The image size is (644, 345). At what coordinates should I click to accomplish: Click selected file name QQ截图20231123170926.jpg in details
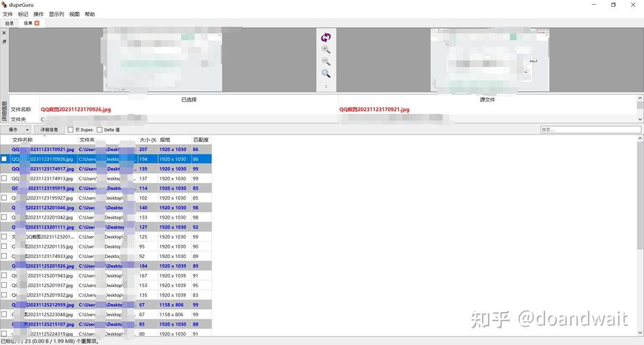[x=76, y=110]
